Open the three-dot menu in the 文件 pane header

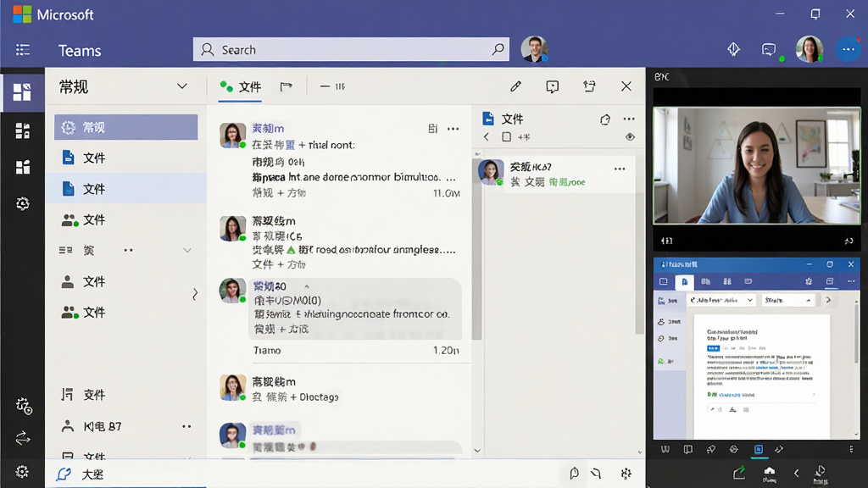click(x=629, y=119)
